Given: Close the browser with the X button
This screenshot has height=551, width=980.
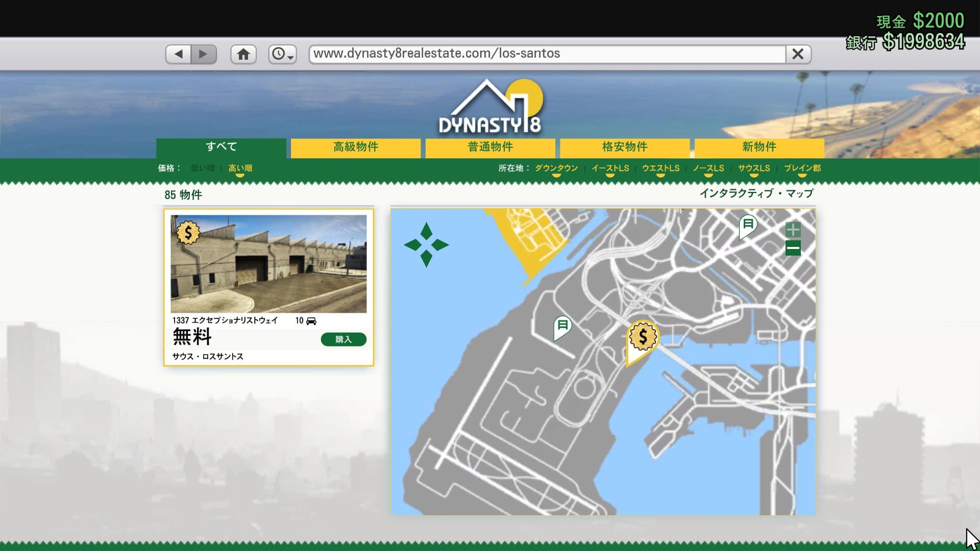Looking at the screenshot, I should [x=798, y=54].
